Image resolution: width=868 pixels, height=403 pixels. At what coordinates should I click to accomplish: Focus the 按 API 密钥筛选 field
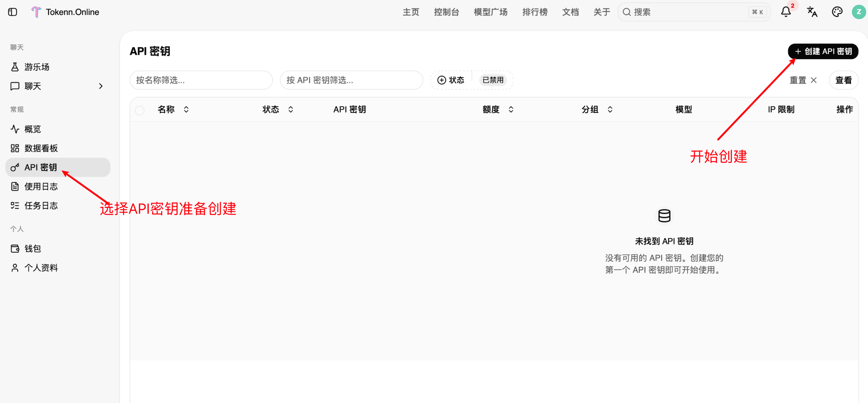click(352, 80)
